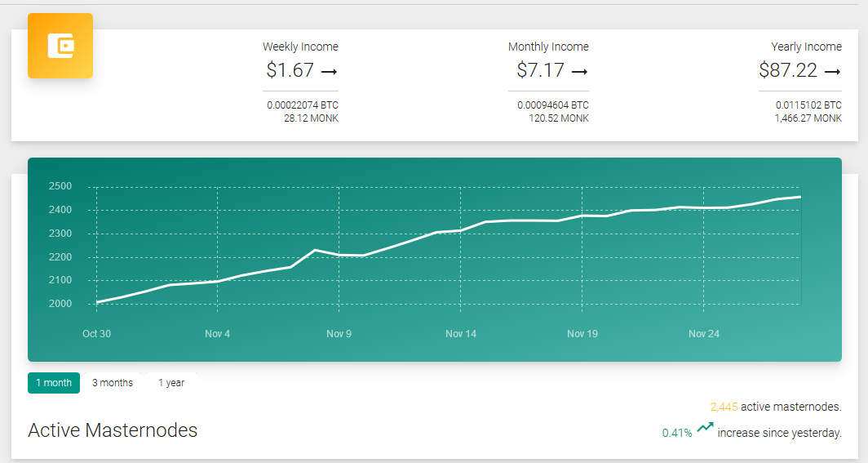Click the 0.0115102 BTC amount

coord(808,105)
